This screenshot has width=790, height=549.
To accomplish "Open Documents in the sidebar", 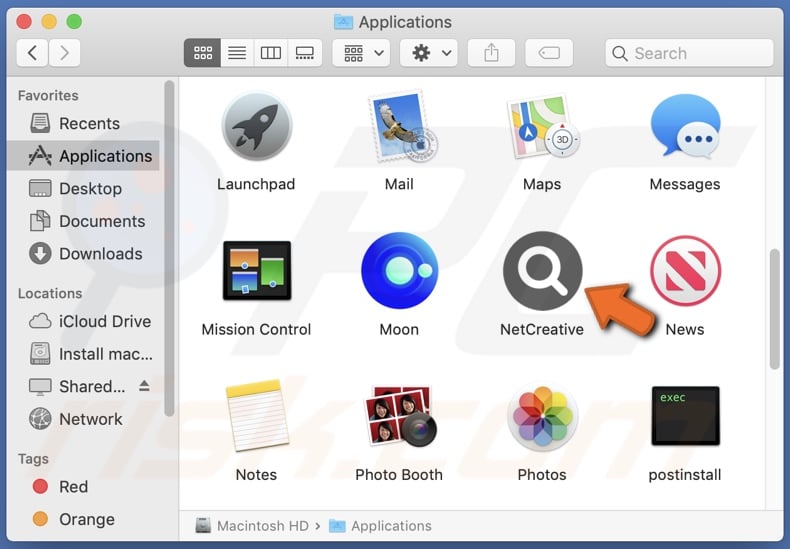I will 84,221.
